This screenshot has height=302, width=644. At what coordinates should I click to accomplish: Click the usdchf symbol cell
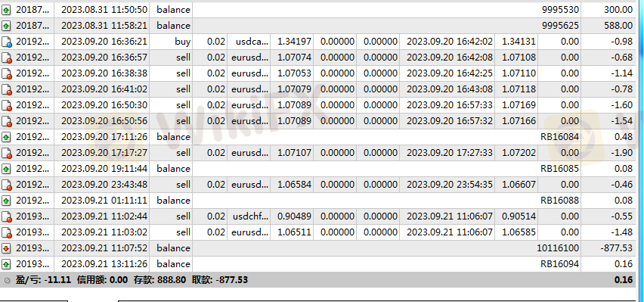click(250, 216)
